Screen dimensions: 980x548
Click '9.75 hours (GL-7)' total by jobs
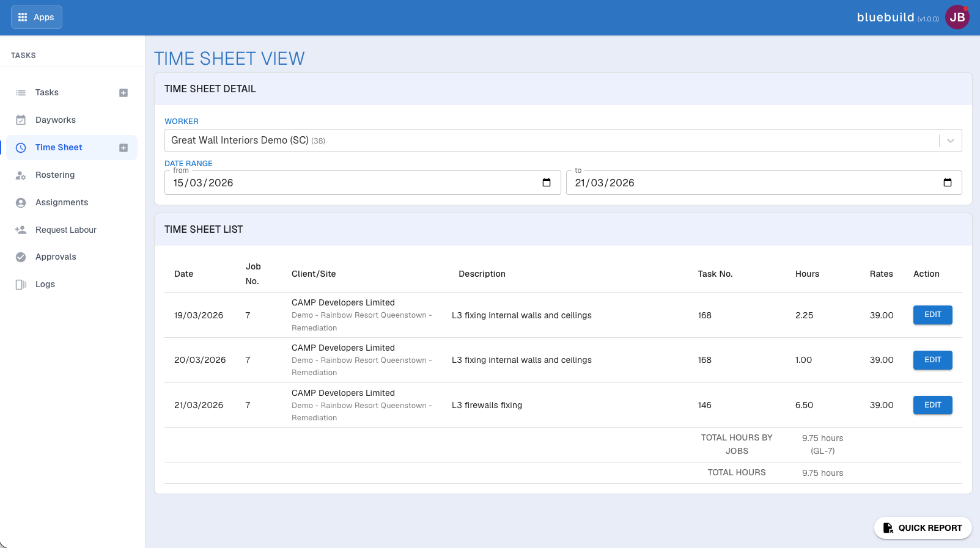[822, 445]
